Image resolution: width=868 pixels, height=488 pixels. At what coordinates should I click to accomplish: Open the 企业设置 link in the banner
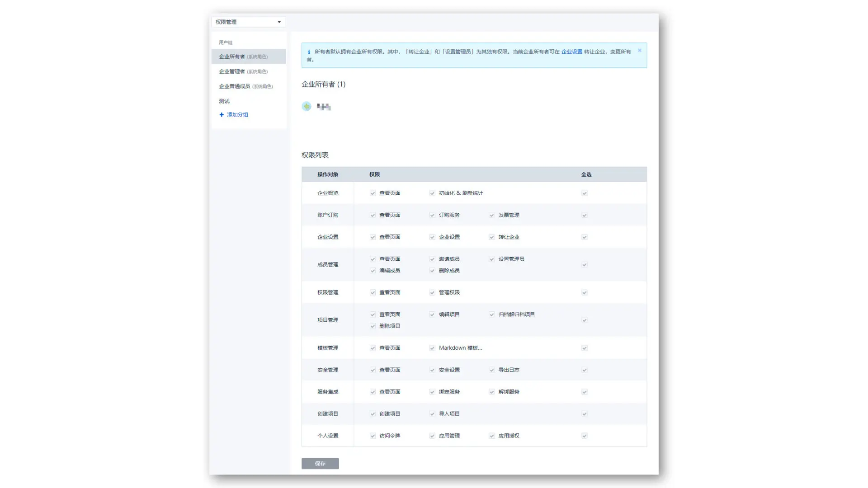tap(571, 52)
